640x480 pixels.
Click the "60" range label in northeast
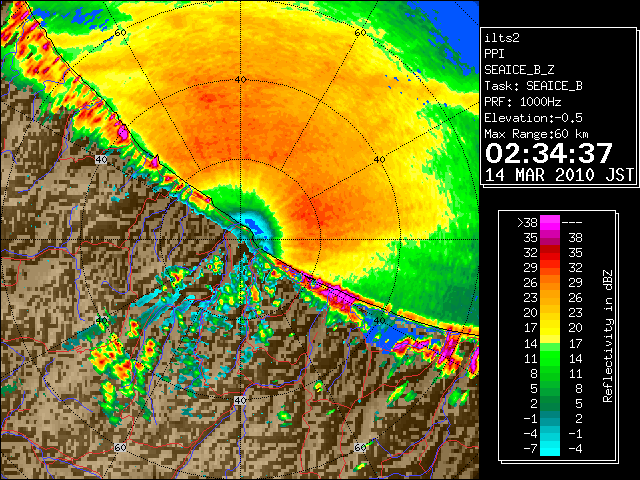coord(360,32)
